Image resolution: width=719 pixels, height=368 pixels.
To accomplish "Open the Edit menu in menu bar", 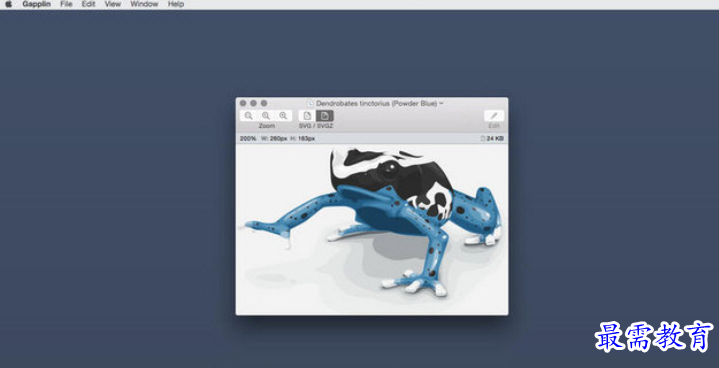I will pyautogui.click(x=88, y=4).
